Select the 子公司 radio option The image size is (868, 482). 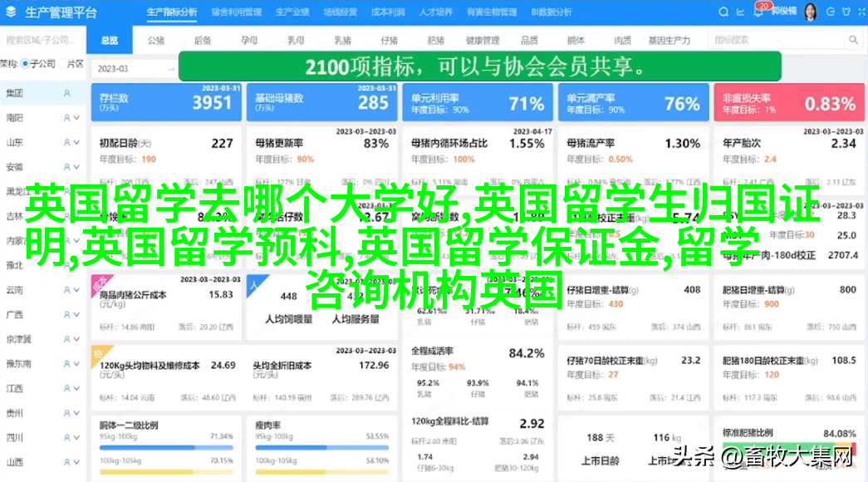25,64
